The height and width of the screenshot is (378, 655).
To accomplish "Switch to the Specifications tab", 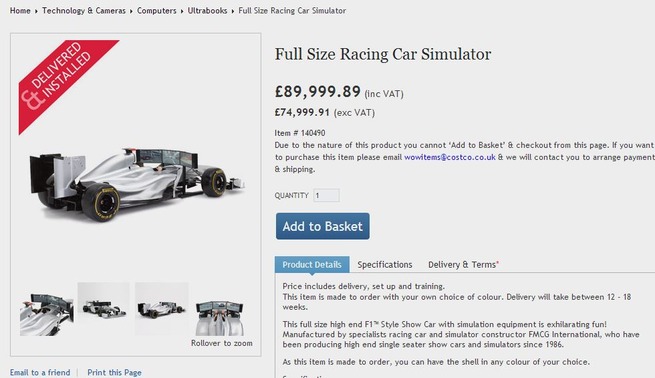I will pos(385,264).
